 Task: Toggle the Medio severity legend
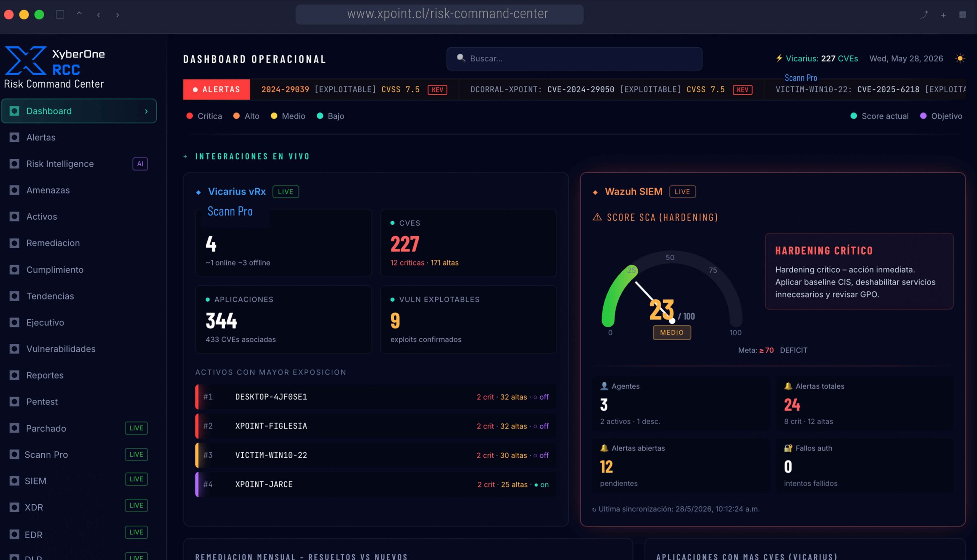pyautogui.click(x=288, y=116)
